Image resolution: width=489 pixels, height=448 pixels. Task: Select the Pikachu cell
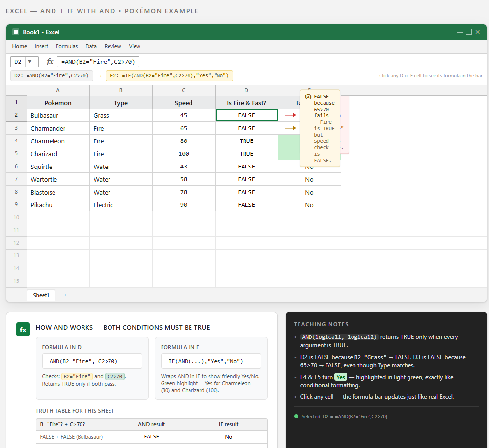coord(58,205)
